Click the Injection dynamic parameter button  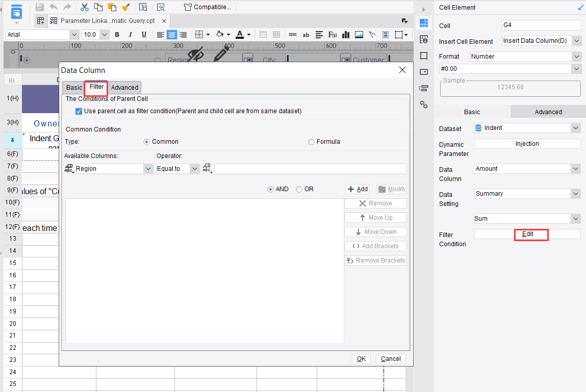tap(527, 144)
